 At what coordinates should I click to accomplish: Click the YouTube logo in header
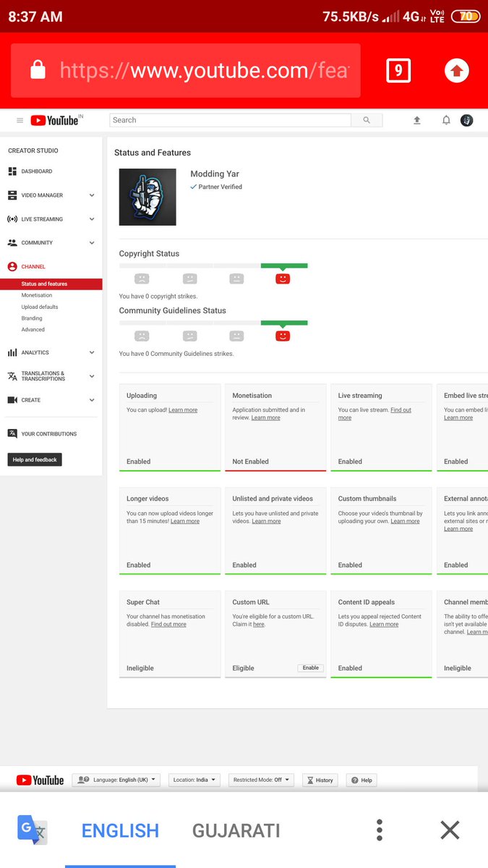(54, 120)
